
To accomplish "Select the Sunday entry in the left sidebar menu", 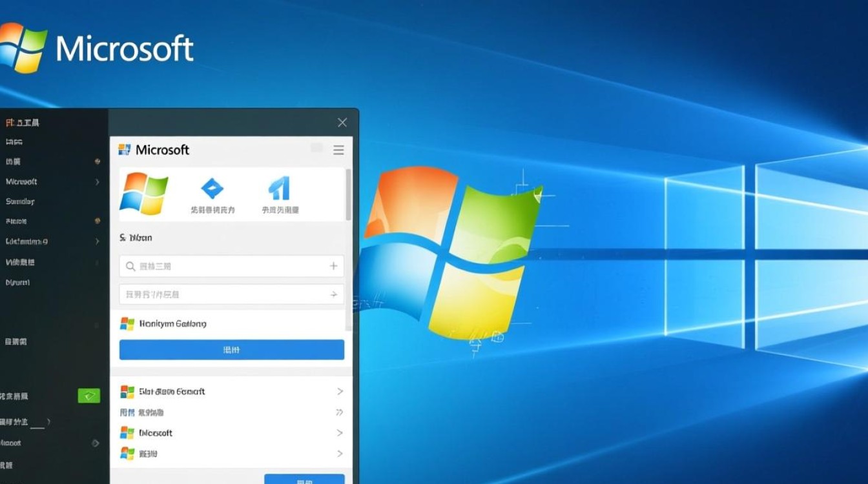I will pos(21,201).
